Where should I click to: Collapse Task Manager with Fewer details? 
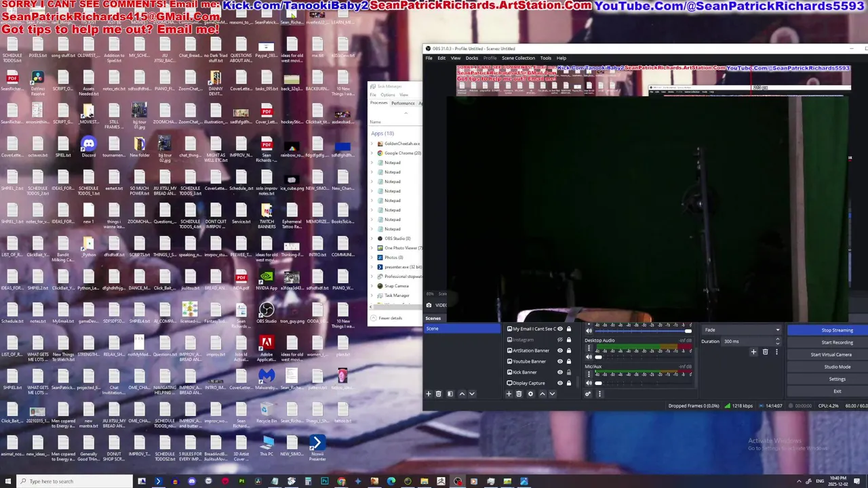tap(387, 318)
